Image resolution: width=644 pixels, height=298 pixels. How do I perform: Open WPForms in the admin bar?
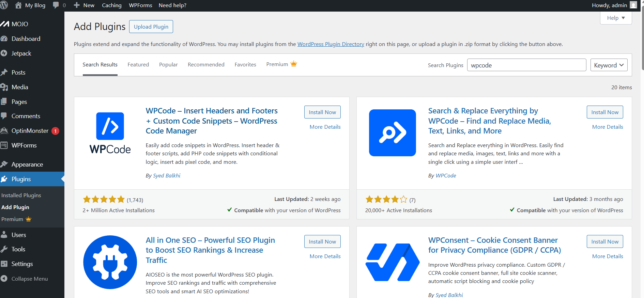[140, 5]
